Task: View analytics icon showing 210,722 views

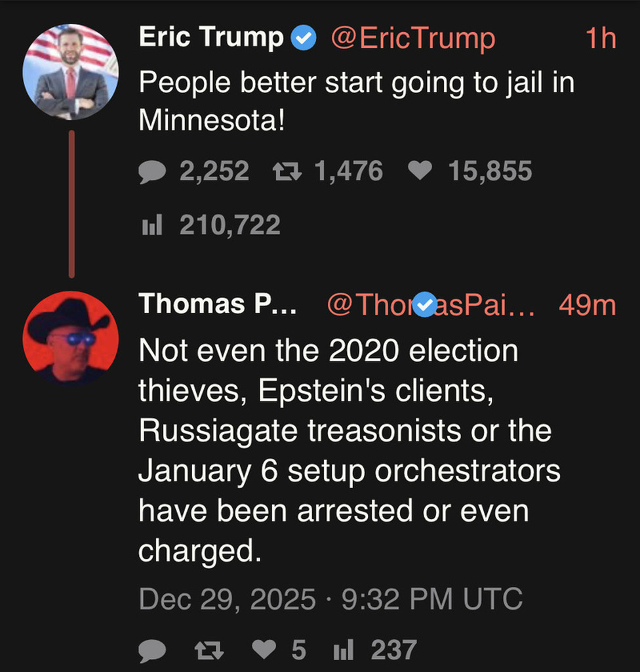Action: tap(151, 226)
